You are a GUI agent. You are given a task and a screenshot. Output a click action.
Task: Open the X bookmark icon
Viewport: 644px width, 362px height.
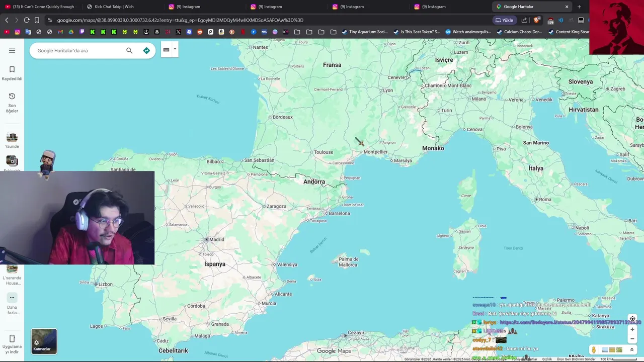tap(178, 32)
